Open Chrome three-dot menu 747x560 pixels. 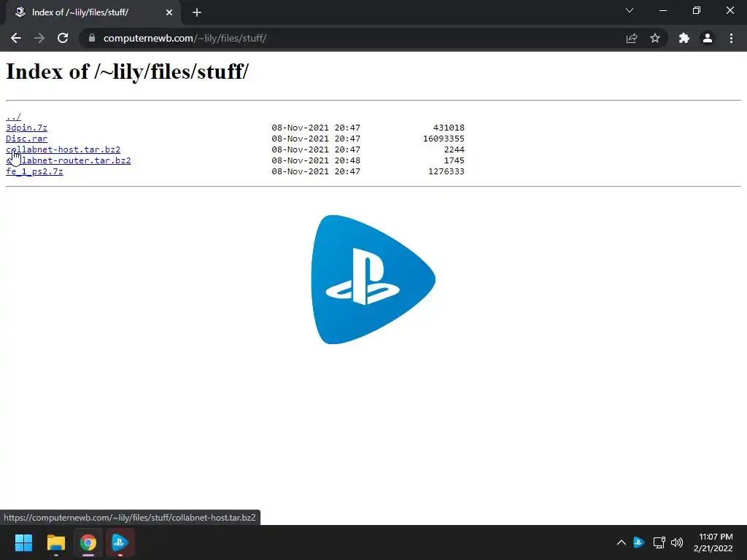pyautogui.click(x=731, y=38)
